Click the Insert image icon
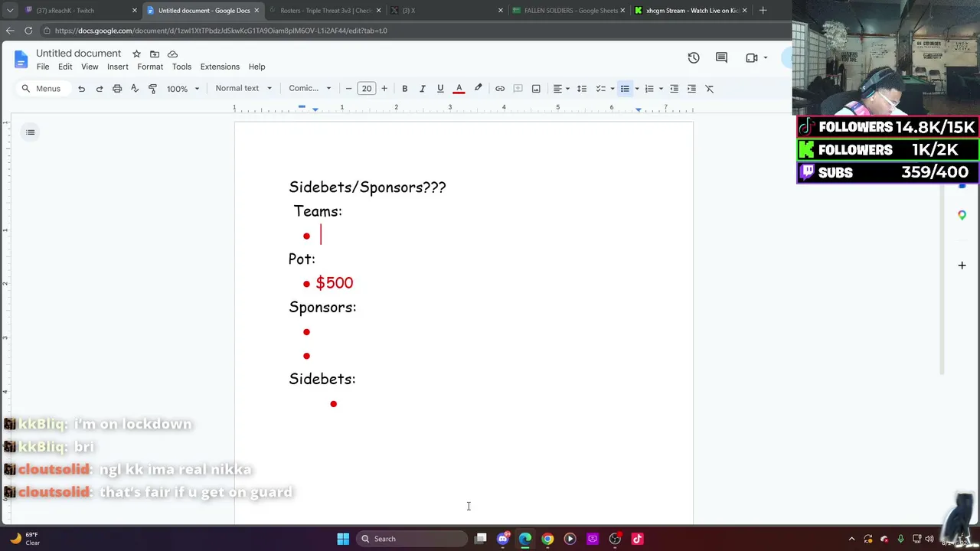 tap(536, 89)
